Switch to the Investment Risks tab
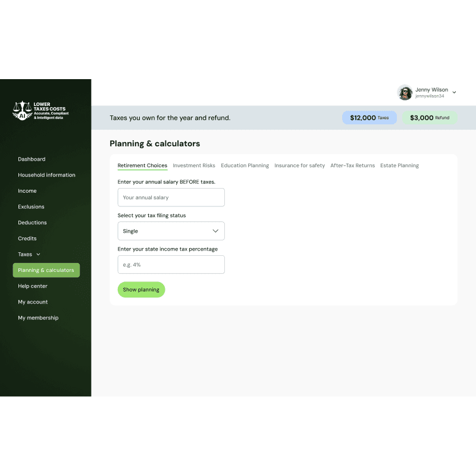This screenshot has height=476, width=476. coord(194,165)
